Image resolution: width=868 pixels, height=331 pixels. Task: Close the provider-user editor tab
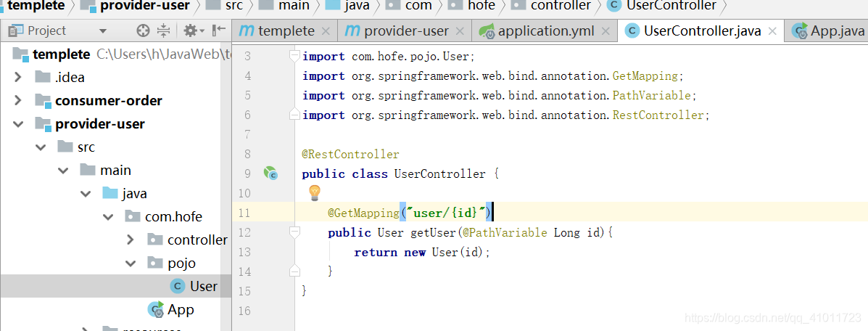pyautogui.click(x=460, y=32)
